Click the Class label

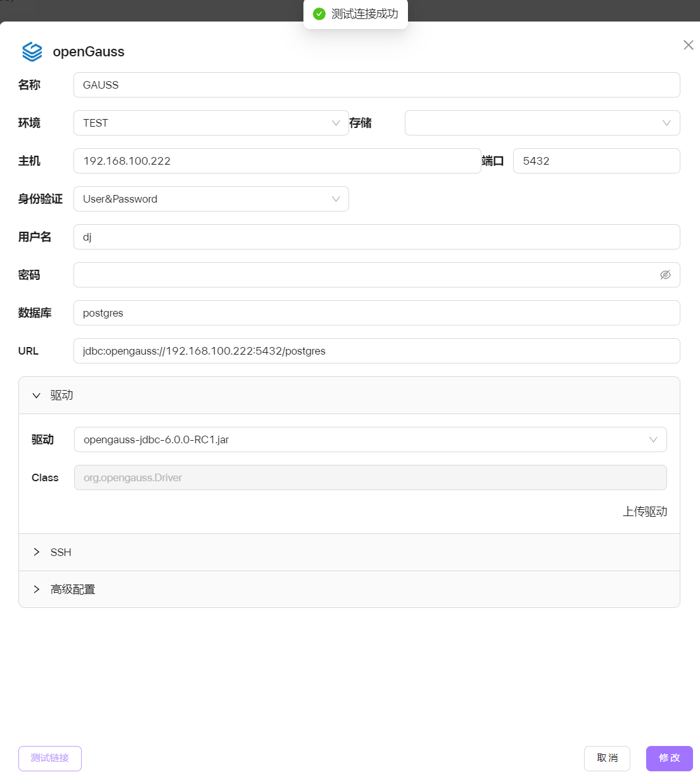click(45, 477)
